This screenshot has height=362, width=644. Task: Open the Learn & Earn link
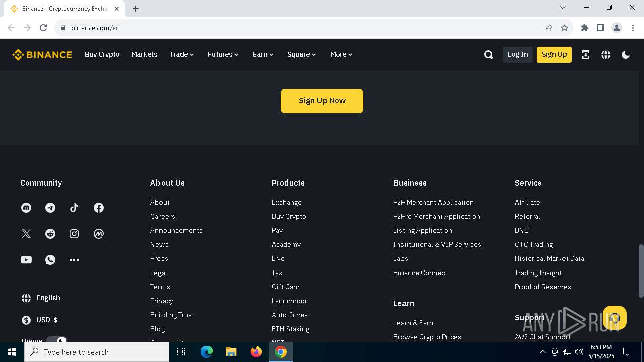(413, 323)
